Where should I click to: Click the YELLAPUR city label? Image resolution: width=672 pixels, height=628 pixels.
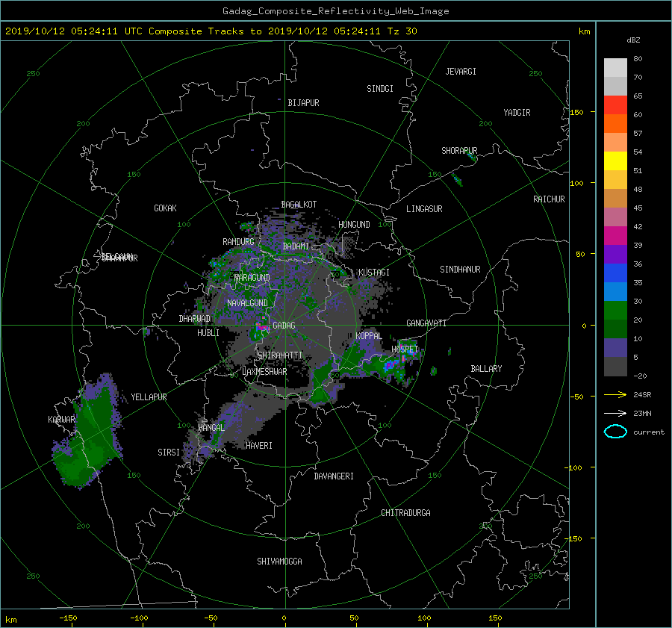point(149,397)
